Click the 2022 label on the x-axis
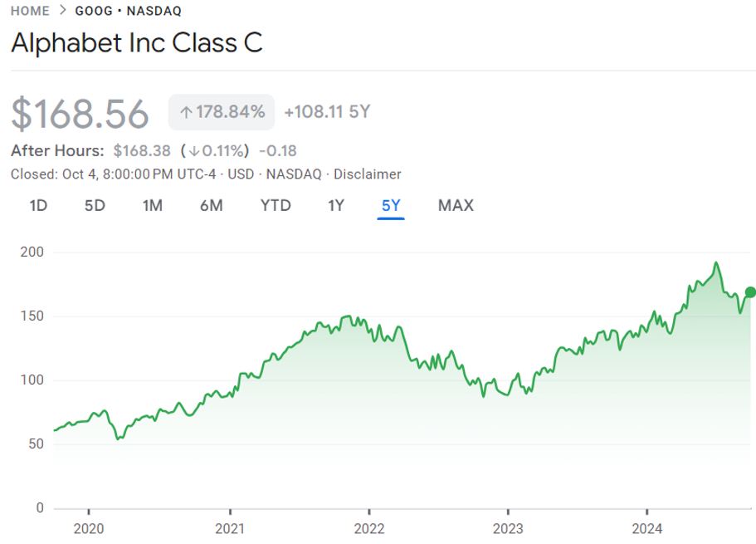 368,529
